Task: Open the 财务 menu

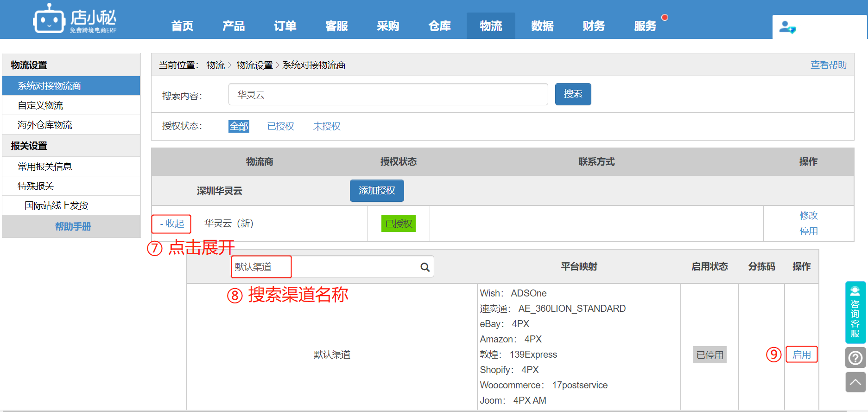Action: (594, 26)
